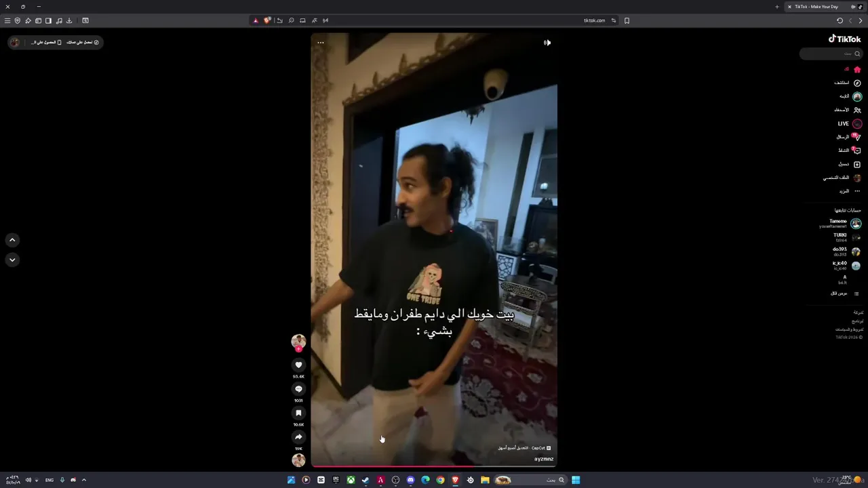Mute the video with speaker icon
Image resolution: width=868 pixels, height=488 pixels.
tap(547, 43)
